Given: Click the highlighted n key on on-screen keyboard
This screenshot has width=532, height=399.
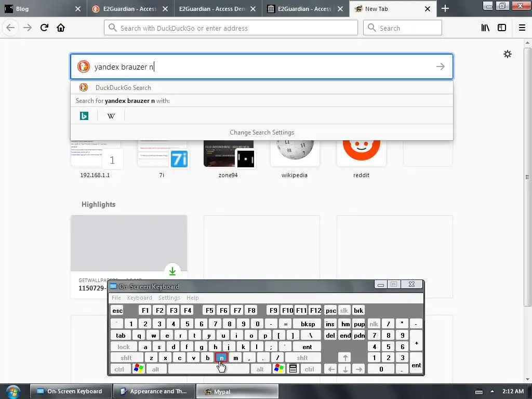Looking at the screenshot, I should [221, 357].
